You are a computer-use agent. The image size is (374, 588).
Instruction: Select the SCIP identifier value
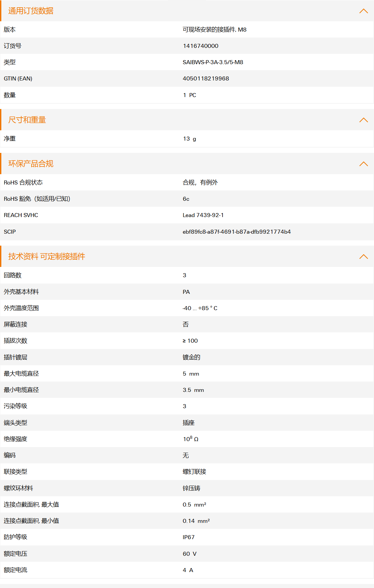237,232
